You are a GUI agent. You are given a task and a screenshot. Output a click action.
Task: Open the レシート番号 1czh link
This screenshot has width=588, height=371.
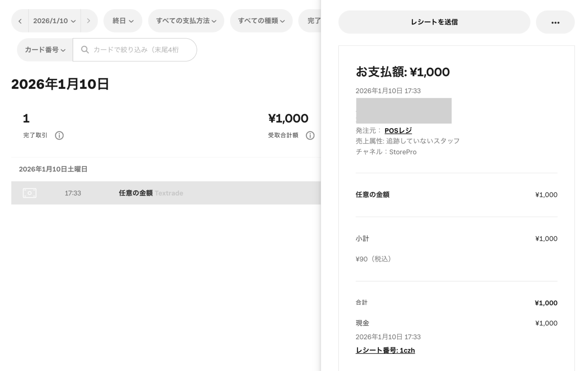pyautogui.click(x=385, y=350)
